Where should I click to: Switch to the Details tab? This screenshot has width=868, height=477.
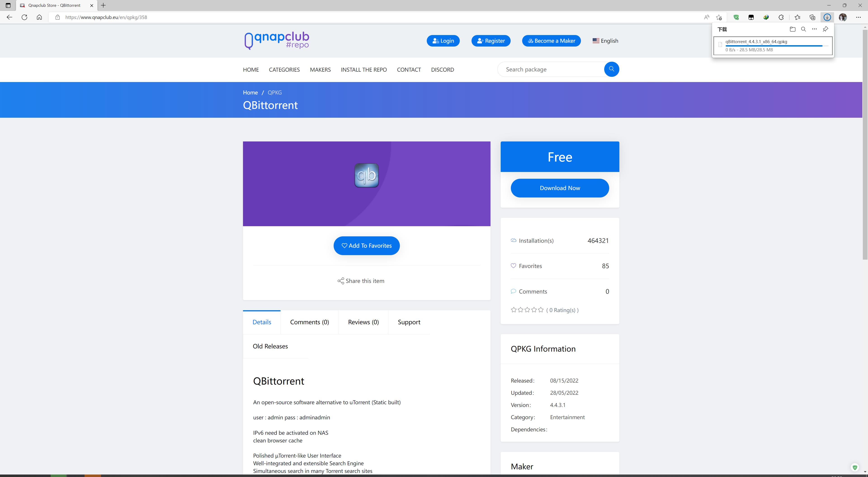coord(262,322)
